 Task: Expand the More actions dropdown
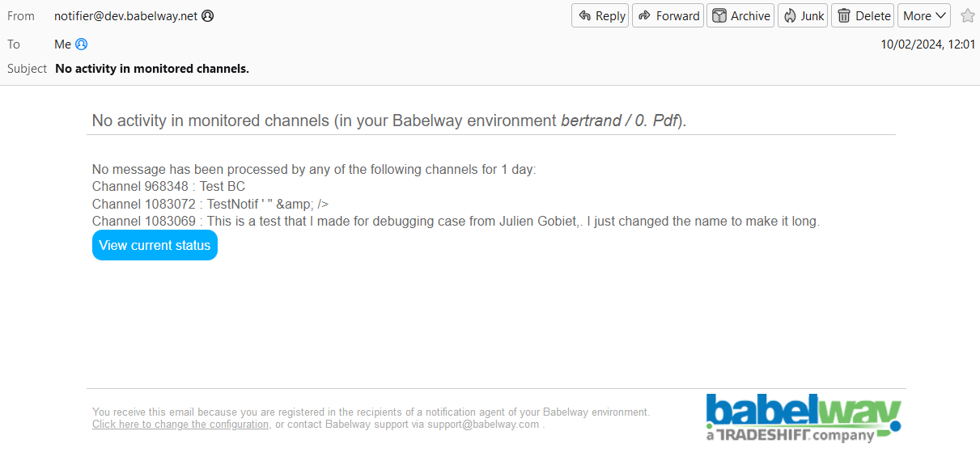[923, 15]
